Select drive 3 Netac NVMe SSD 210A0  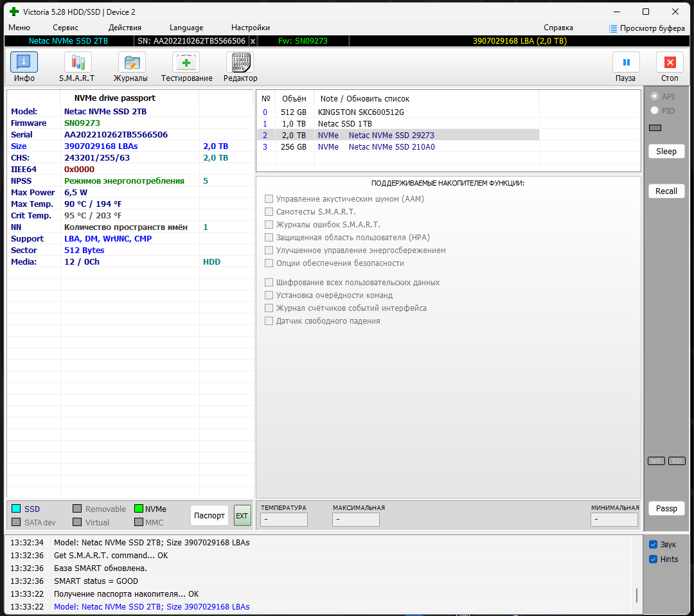[x=398, y=147]
